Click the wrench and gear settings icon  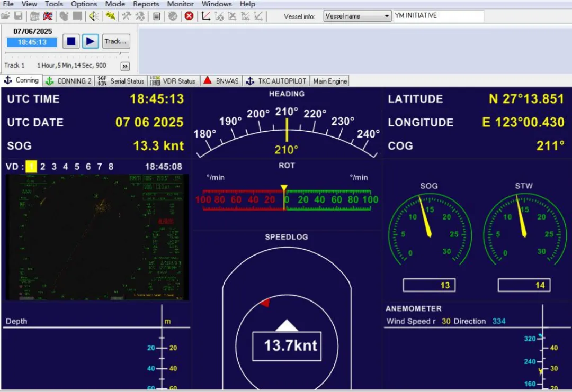[x=140, y=16]
